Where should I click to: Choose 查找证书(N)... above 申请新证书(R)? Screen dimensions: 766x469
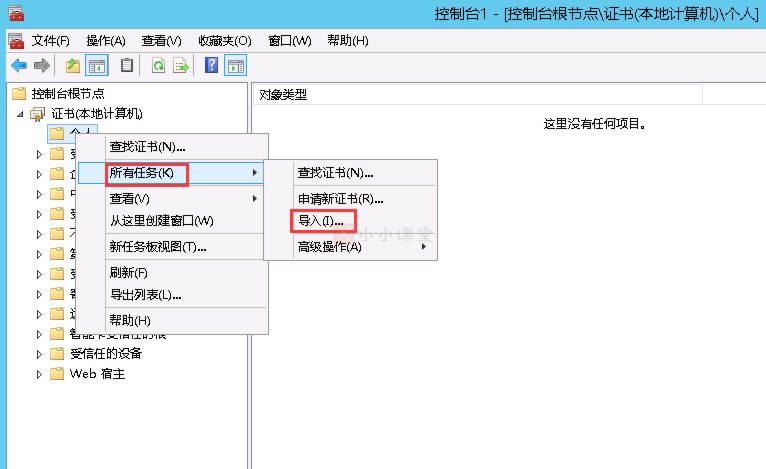pyautogui.click(x=351, y=173)
